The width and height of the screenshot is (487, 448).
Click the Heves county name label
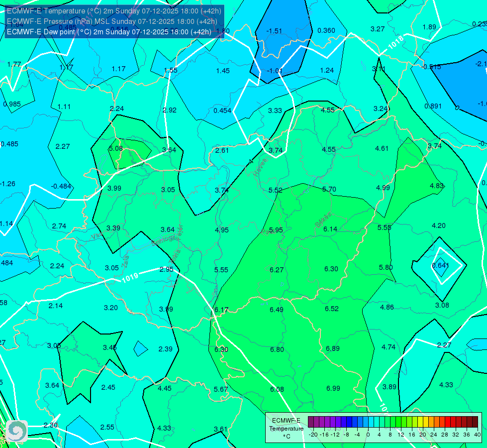pos(260,168)
